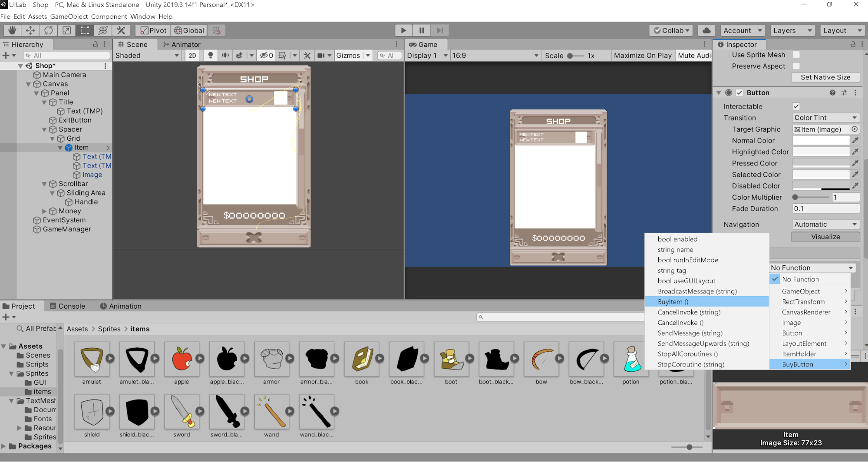Click the Pause button
Viewport: 868px width, 462px height.
click(422, 30)
